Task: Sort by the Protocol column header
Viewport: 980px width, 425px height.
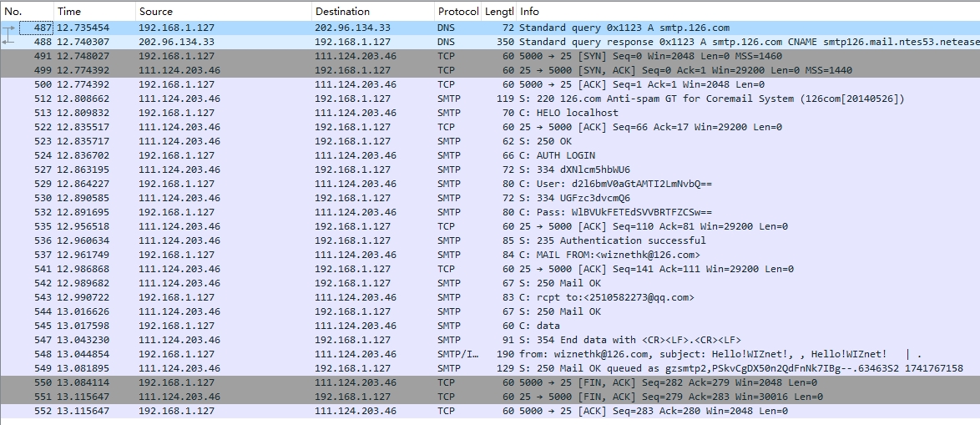Action: point(457,12)
